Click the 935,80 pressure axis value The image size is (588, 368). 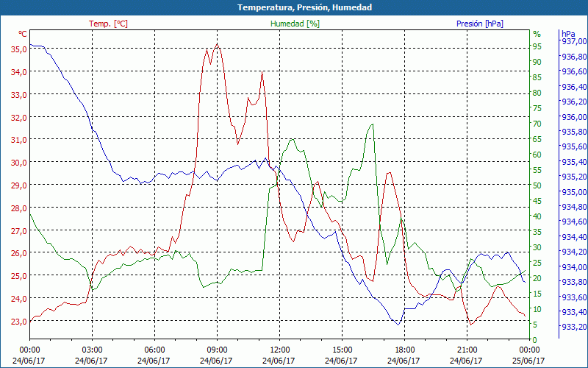tap(574, 132)
